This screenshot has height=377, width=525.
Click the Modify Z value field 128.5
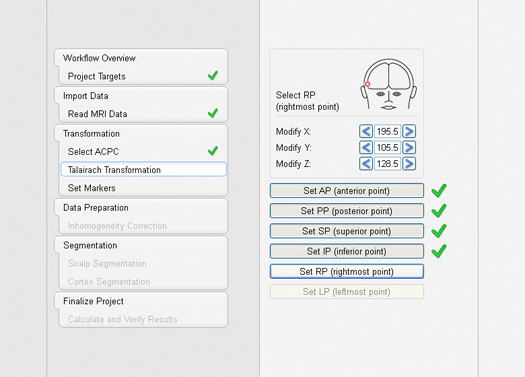388,164
